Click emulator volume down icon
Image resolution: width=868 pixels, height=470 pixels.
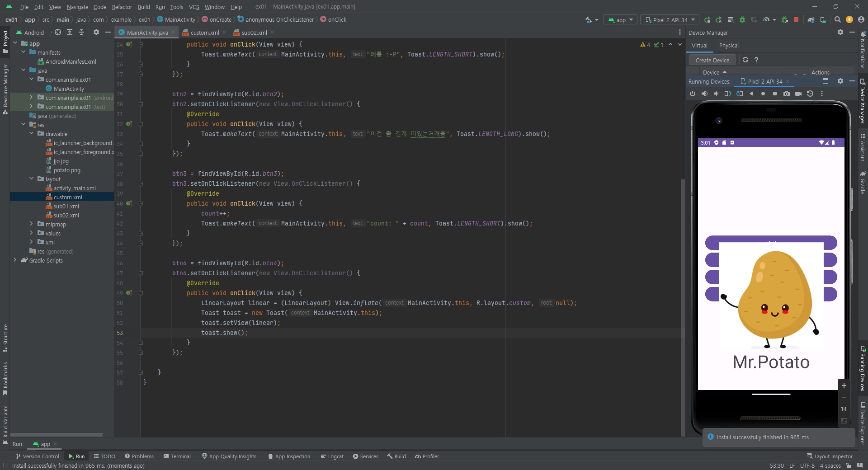click(x=716, y=94)
